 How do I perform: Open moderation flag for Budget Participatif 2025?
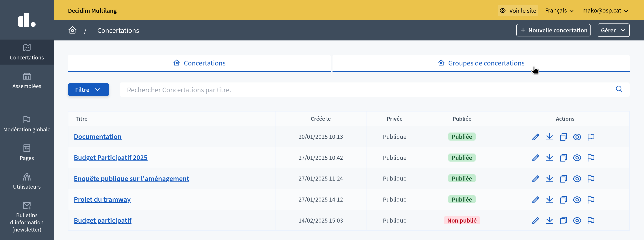click(591, 158)
